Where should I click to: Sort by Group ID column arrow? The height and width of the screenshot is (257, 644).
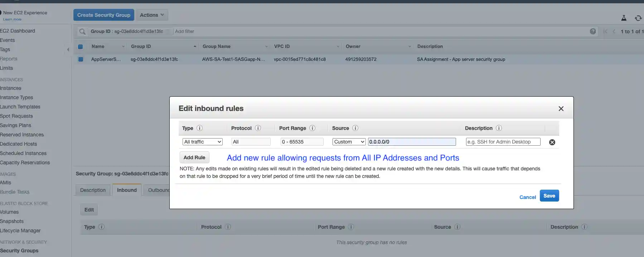pos(195,47)
